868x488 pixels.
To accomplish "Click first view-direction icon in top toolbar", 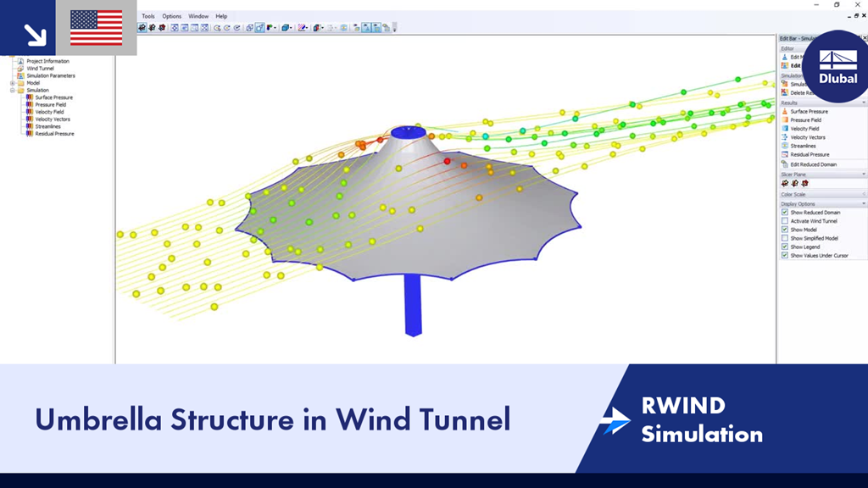I will coord(175,28).
